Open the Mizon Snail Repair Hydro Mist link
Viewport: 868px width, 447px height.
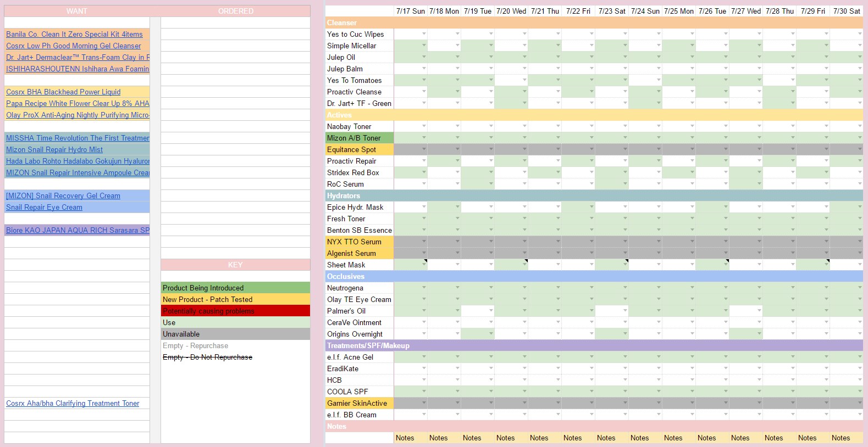[x=54, y=149]
